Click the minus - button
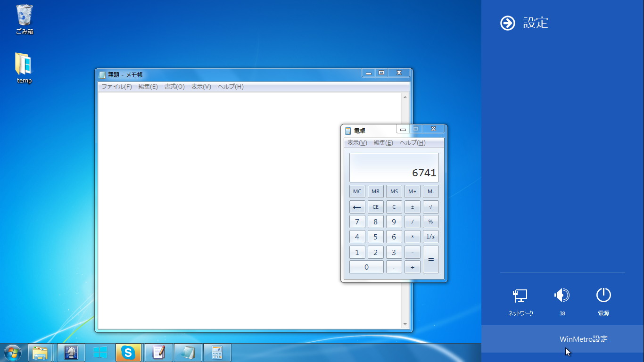The image size is (644, 362). pyautogui.click(x=412, y=252)
